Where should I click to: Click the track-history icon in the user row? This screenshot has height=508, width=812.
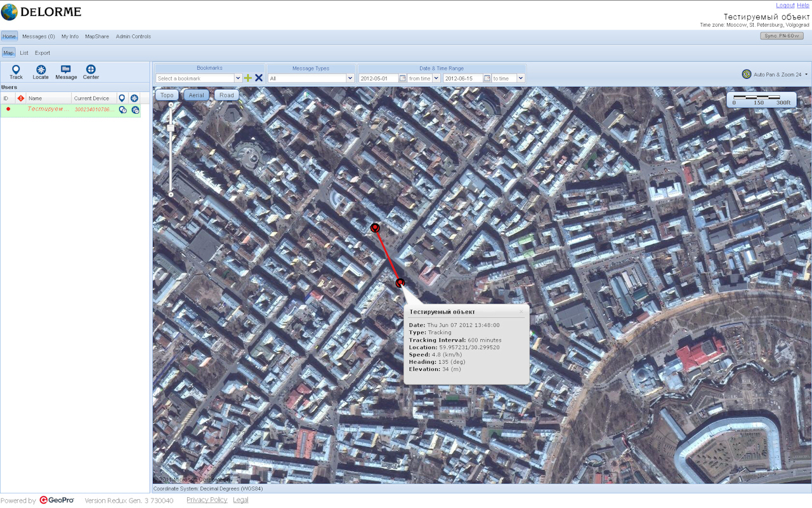pyautogui.click(x=122, y=109)
